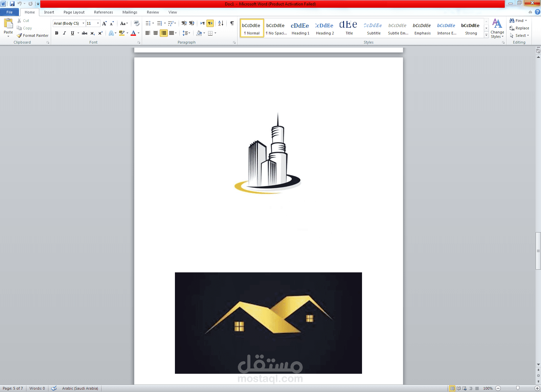Apply the font color
Screen dimensions: 541x392
(133, 33)
